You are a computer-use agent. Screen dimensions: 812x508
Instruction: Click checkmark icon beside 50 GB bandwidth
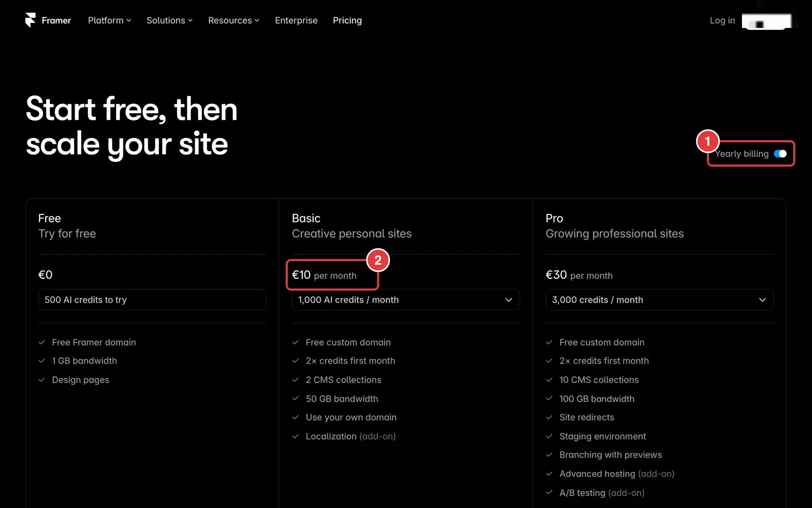pyautogui.click(x=295, y=399)
